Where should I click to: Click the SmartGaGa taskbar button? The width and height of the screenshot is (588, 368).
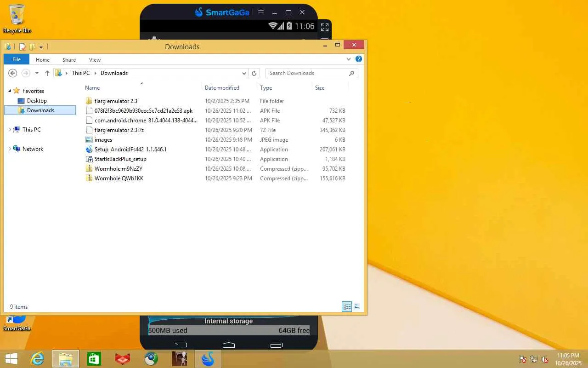208,359
